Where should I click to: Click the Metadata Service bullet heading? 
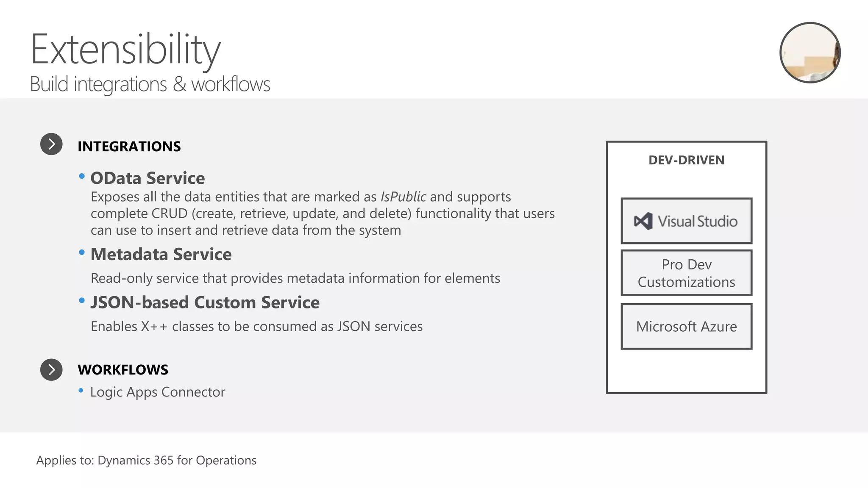pos(161,254)
